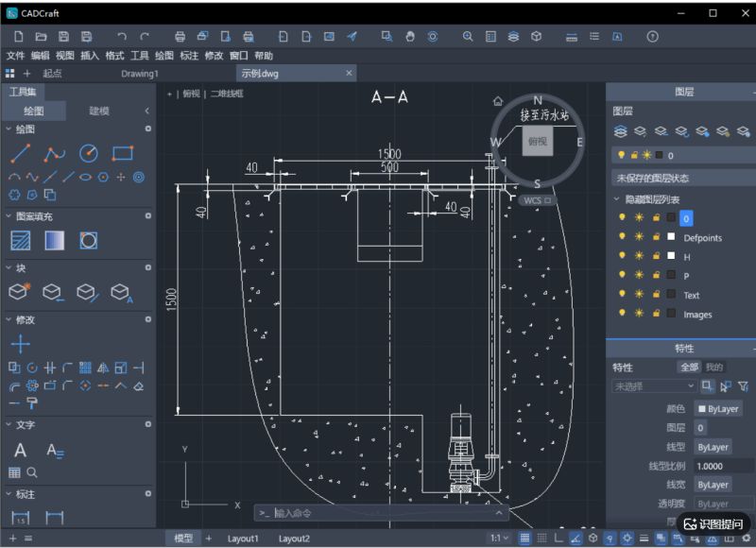
Task: Toggle visibility bulb of layer H
Action: [x=622, y=256]
